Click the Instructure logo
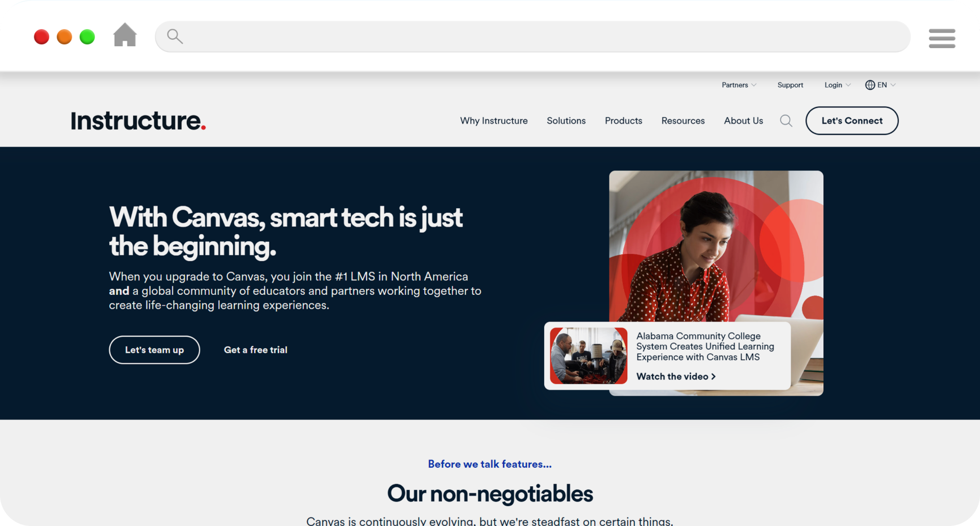Image resolution: width=980 pixels, height=526 pixels. pos(138,121)
